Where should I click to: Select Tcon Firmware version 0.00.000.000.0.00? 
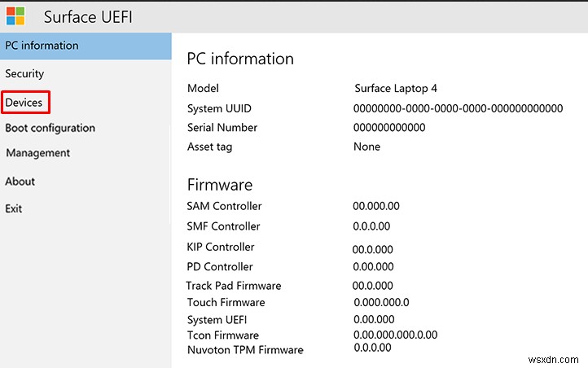click(396, 335)
